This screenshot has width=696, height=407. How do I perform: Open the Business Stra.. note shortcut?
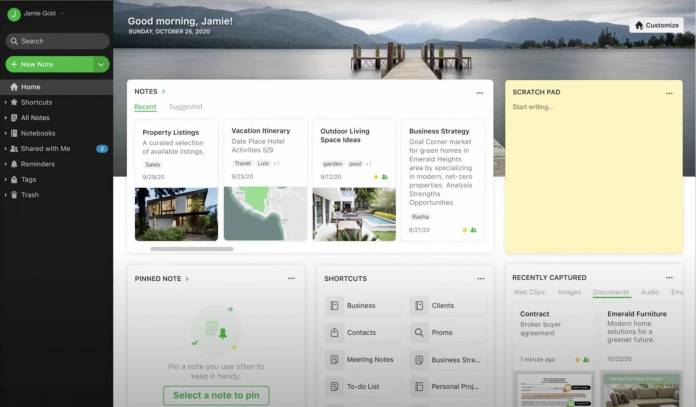click(x=448, y=360)
